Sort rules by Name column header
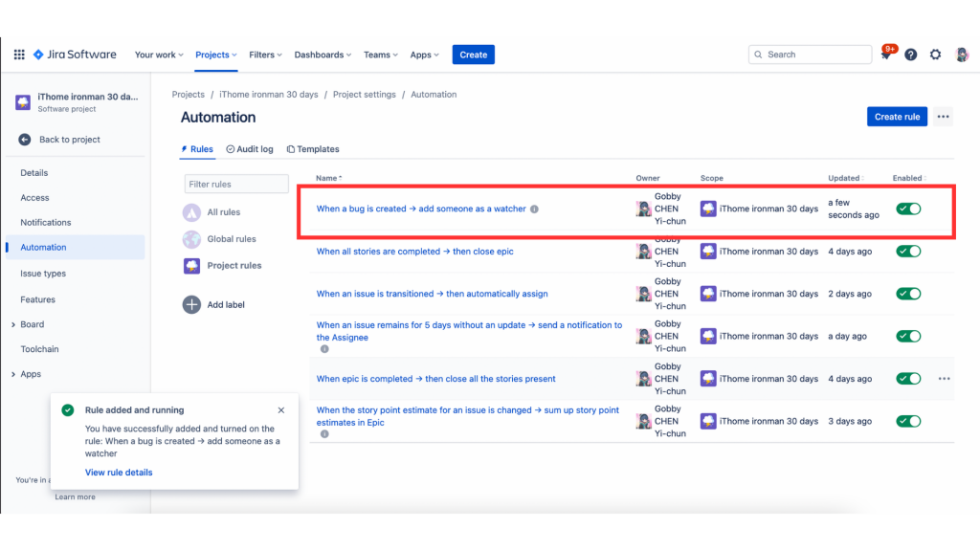The width and height of the screenshot is (980, 551). (329, 178)
